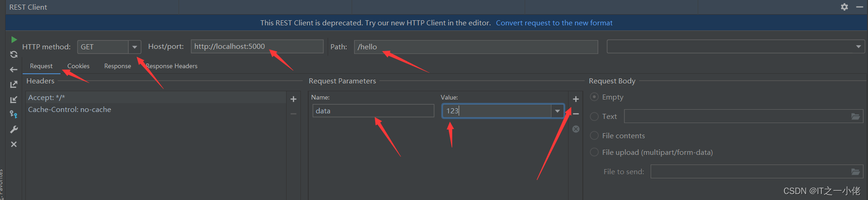Image resolution: width=868 pixels, height=200 pixels.
Task: Click the replay recent requests icon
Action: (14, 54)
